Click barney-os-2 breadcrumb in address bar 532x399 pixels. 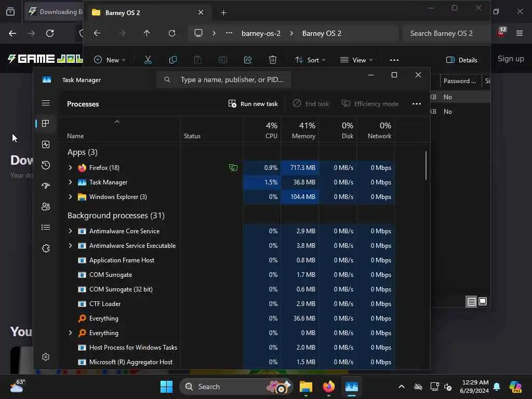pos(261,33)
